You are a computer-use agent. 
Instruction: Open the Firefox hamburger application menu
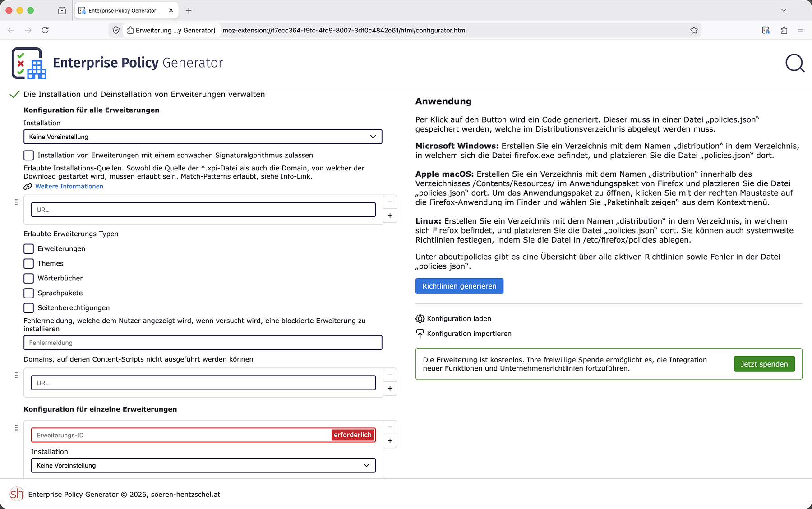pos(801,30)
